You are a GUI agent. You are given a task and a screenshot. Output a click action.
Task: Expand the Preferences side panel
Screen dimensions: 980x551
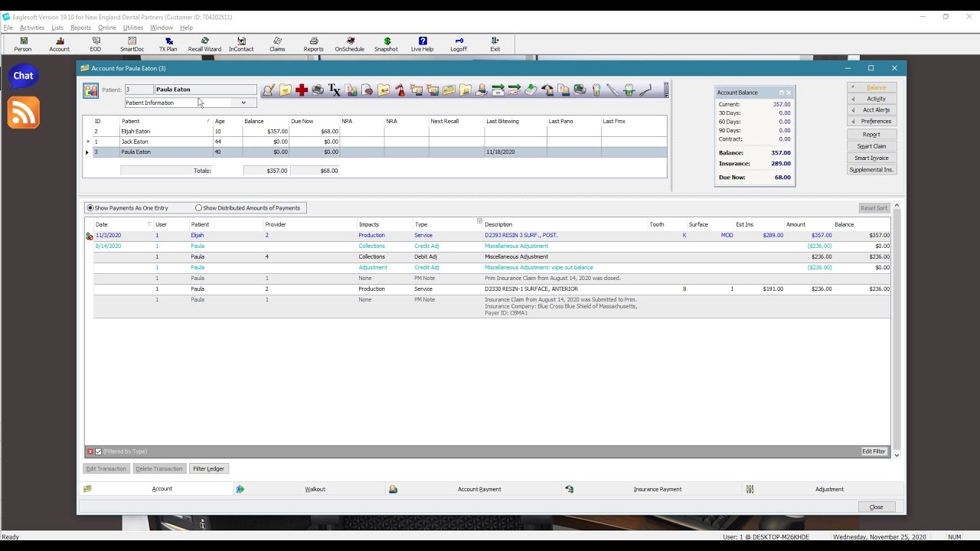pos(872,121)
